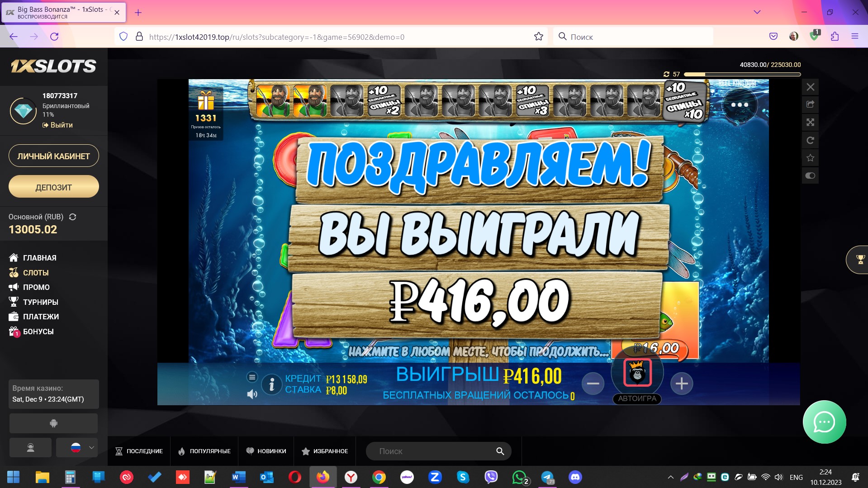
Task: Click the browser address bar URL
Action: point(277,37)
